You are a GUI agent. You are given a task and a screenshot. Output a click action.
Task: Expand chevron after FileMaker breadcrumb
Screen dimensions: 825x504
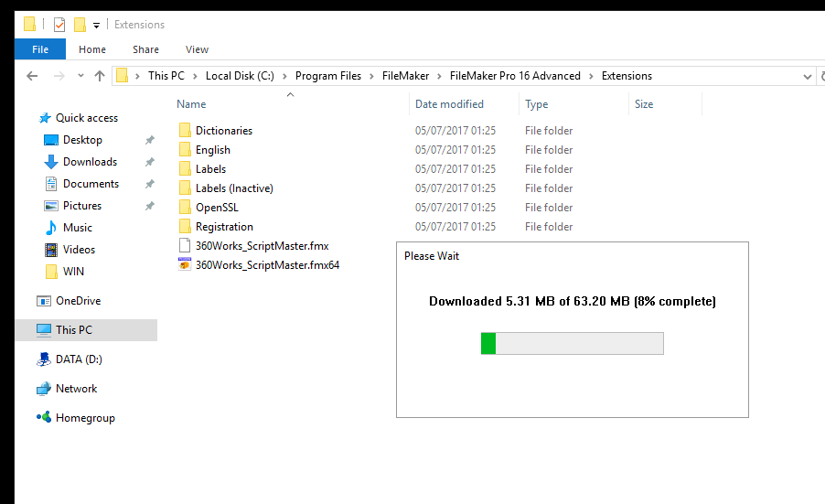pyautogui.click(x=439, y=76)
